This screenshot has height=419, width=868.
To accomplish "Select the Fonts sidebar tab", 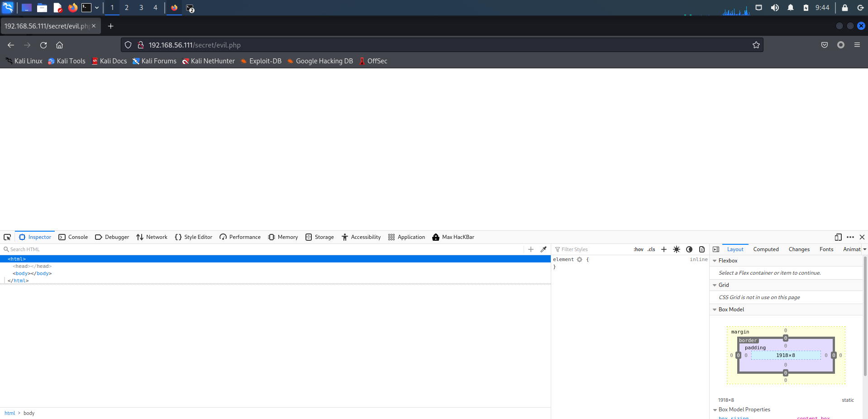I will [x=826, y=249].
